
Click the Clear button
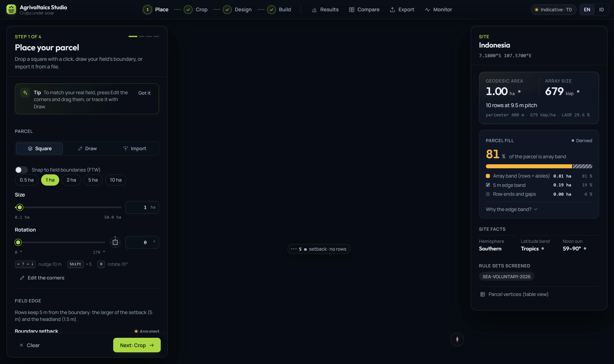tap(29, 345)
